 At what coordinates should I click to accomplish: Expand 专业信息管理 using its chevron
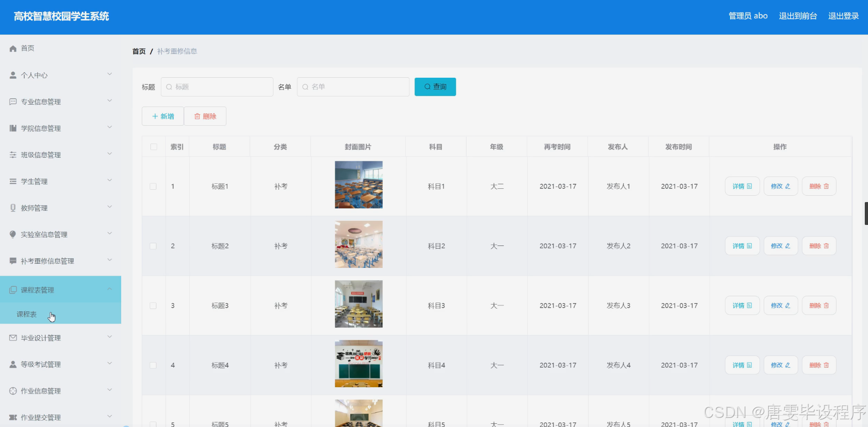pos(109,101)
